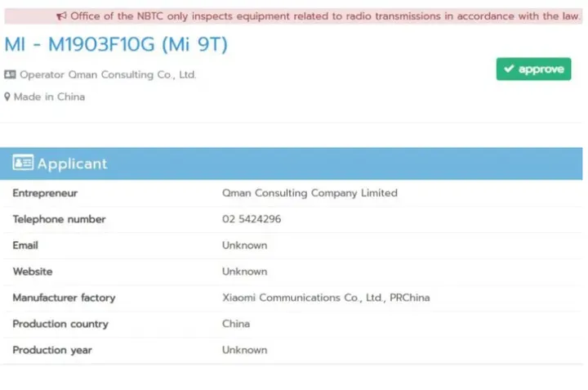Click the operator ID card icon
The height and width of the screenshot is (390, 588).
pyautogui.click(x=10, y=74)
